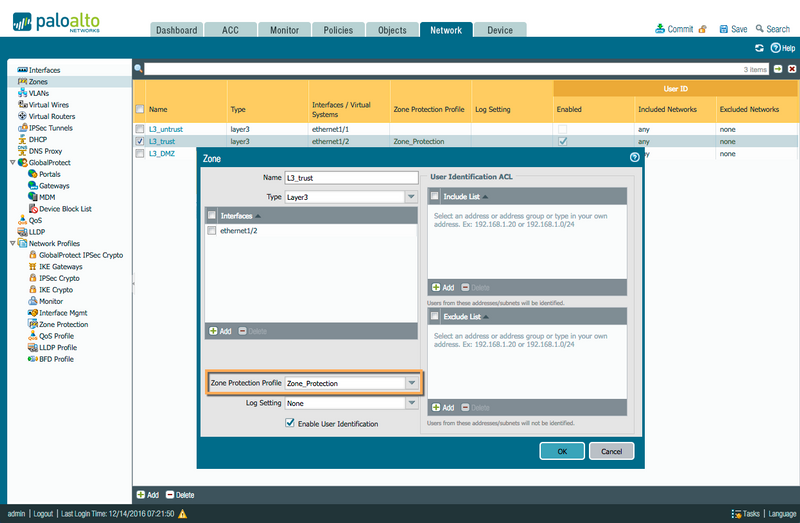The height and width of the screenshot is (523, 800).
Task: Click Cancel in the Zone dialog
Action: pyautogui.click(x=611, y=451)
